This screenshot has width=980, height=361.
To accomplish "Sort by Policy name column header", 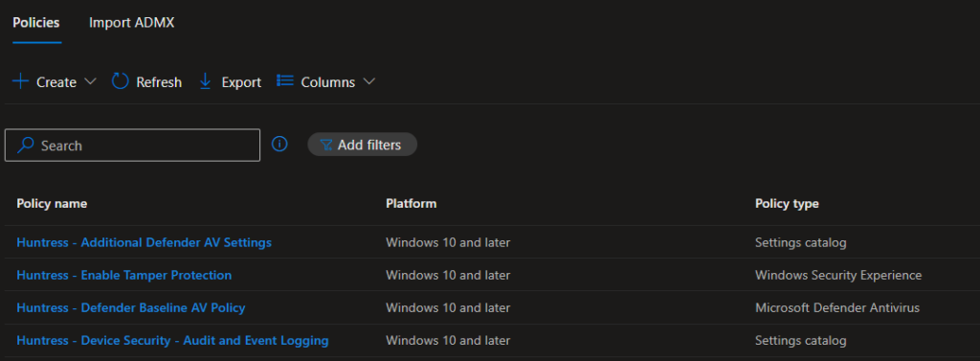I will (52, 203).
